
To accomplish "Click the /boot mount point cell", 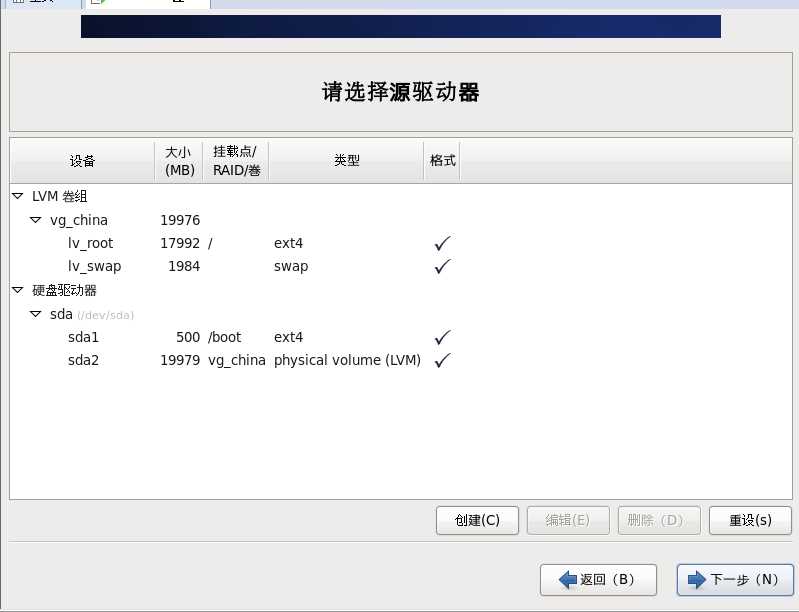I will (x=224, y=337).
